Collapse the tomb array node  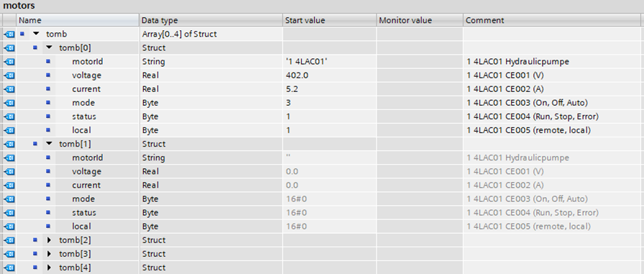click(36, 34)
